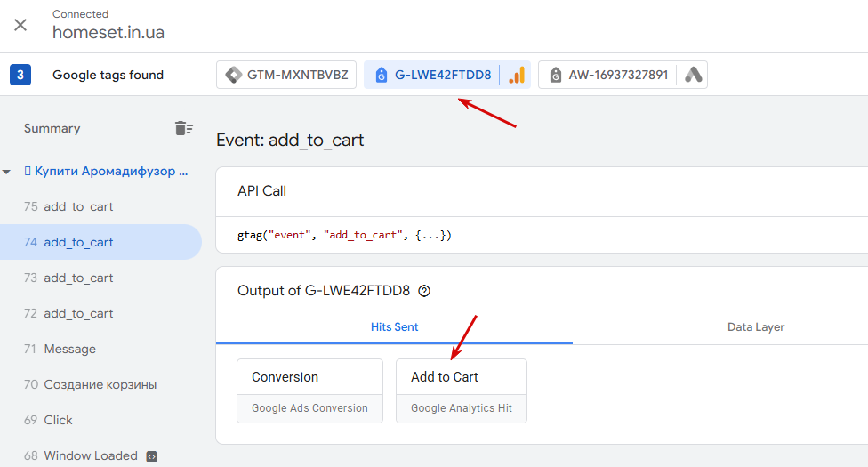Close the Tag Assistant debug panel

pos(20,25)
